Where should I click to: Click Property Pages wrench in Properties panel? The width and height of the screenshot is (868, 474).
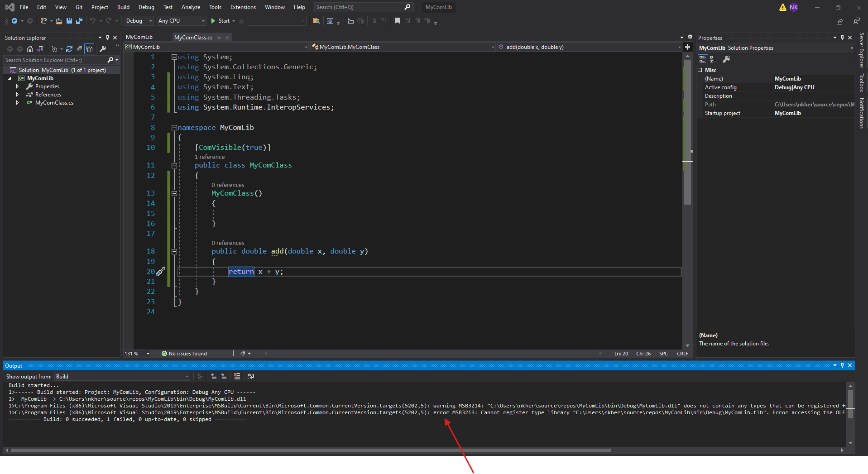coord(726,59)
